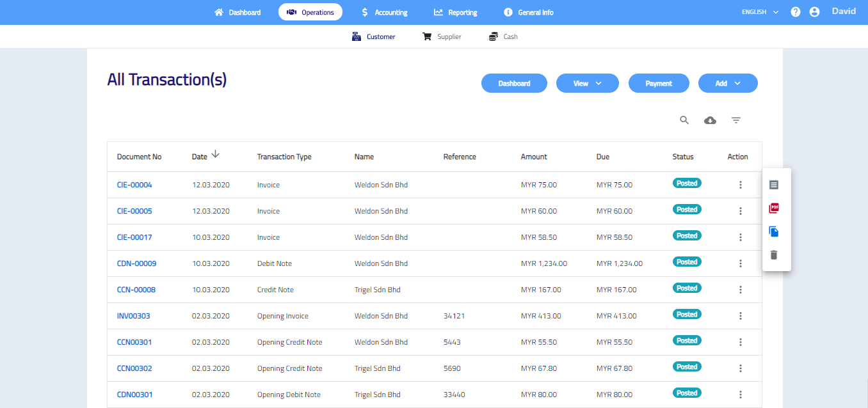This screenshot has height=408, width=868.
Task: Click the trash delete icon in popup
Action: coord(774,255)
